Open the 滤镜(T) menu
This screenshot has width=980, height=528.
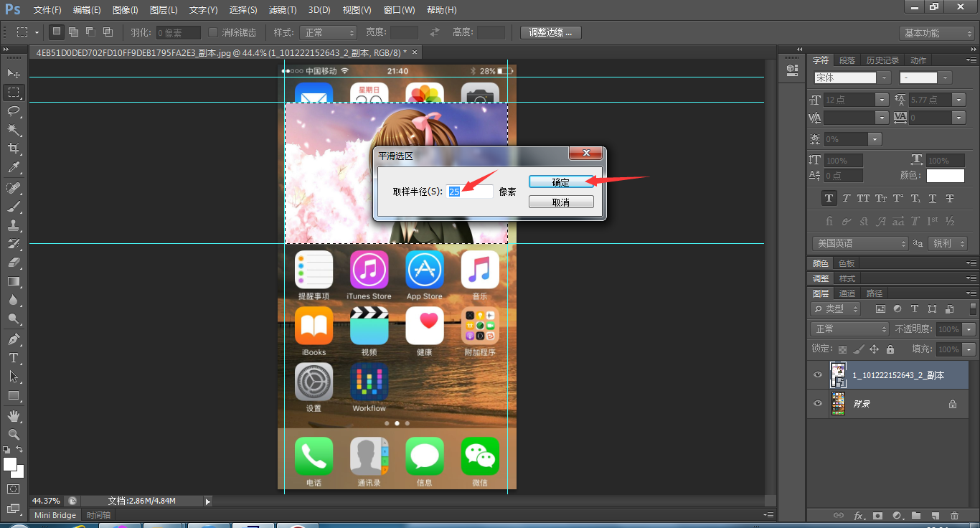coord(282,10)
